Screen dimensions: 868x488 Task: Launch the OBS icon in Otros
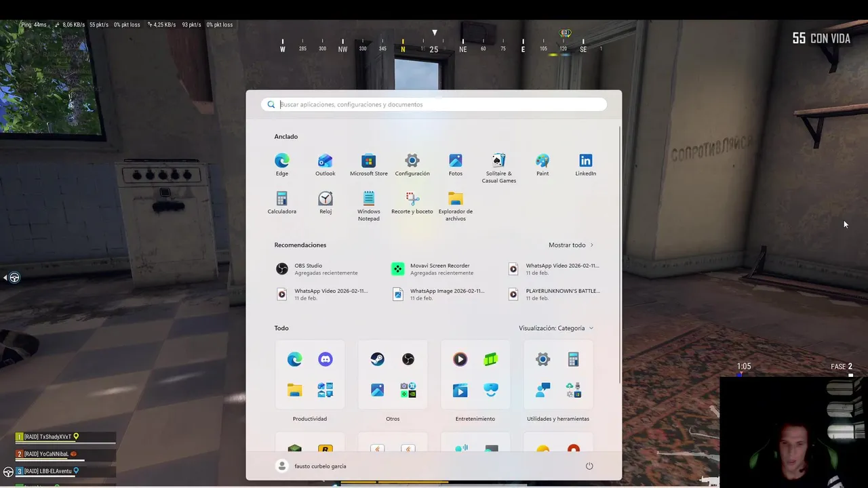408,359
